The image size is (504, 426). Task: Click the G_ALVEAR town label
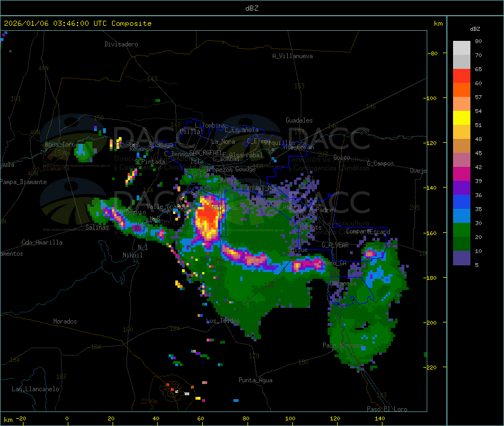(x=335, y=245)
